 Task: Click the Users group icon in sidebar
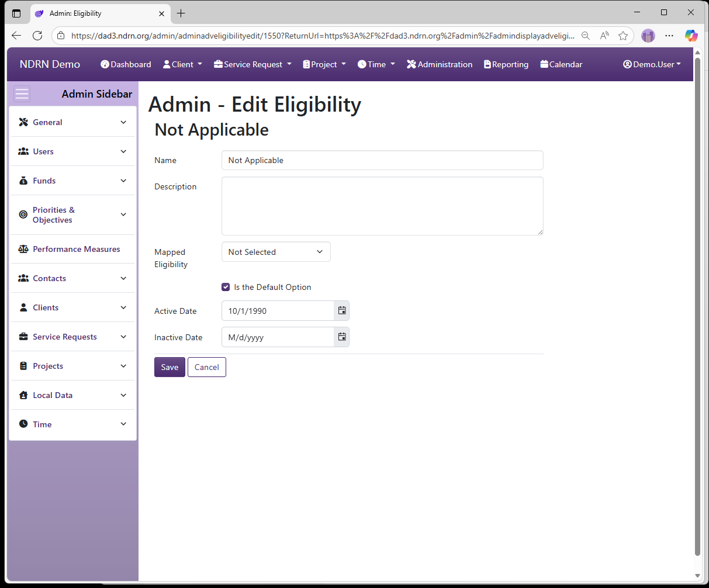(23, 151)
